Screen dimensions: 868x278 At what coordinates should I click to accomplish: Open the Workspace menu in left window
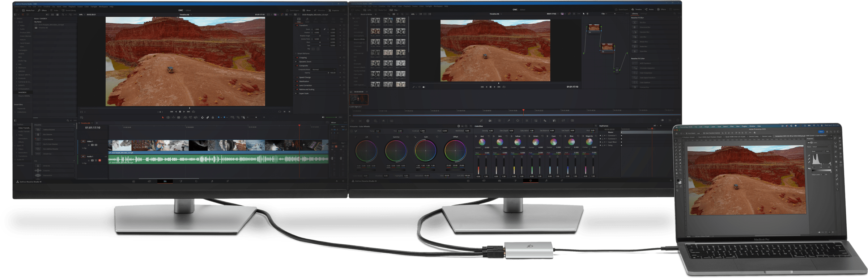click(x=103, y=7)
